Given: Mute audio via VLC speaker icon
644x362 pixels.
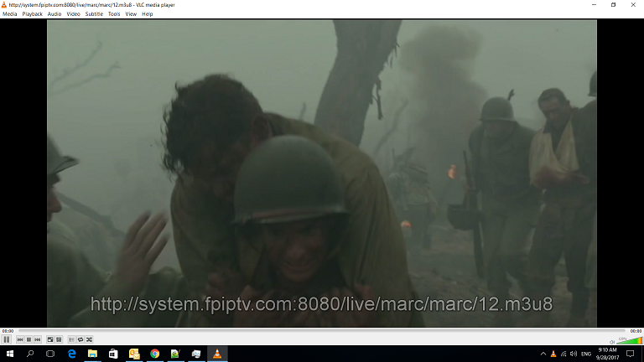Looking at the screenshot, I should (612, 342).
